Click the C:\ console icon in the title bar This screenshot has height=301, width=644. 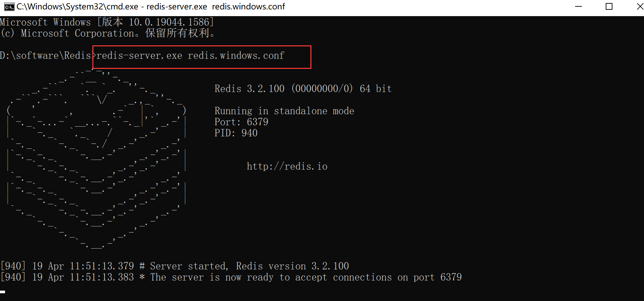9,6
